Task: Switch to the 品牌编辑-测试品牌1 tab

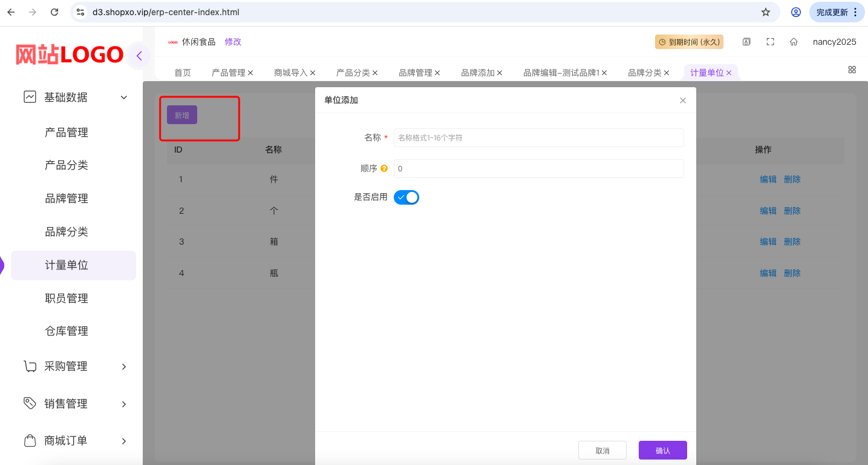Action: coord(561,73)
